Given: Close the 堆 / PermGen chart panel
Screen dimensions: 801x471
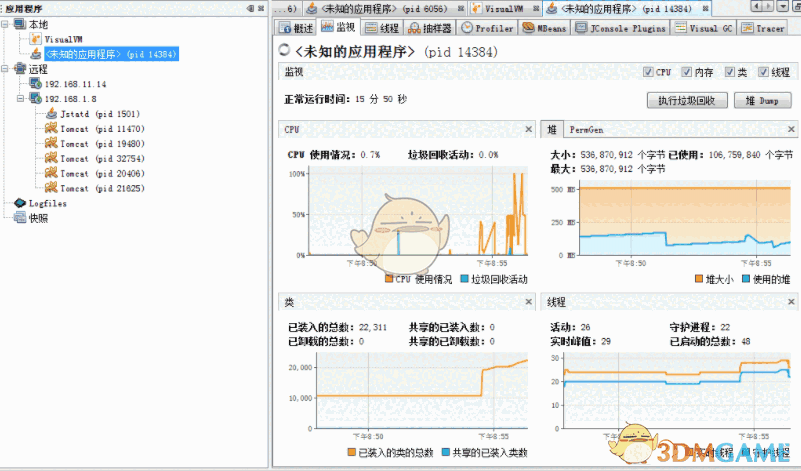Looking at the screenshot, I should click(x=791, y=129).
